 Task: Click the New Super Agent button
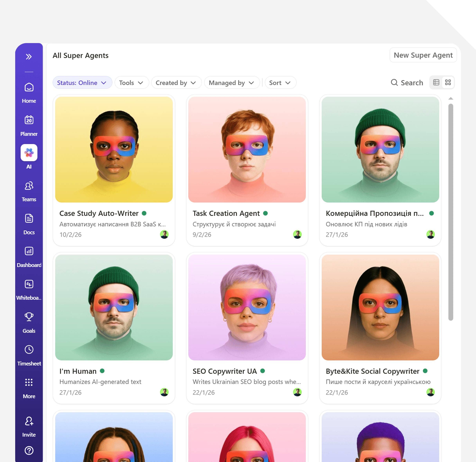pos(423,55)
